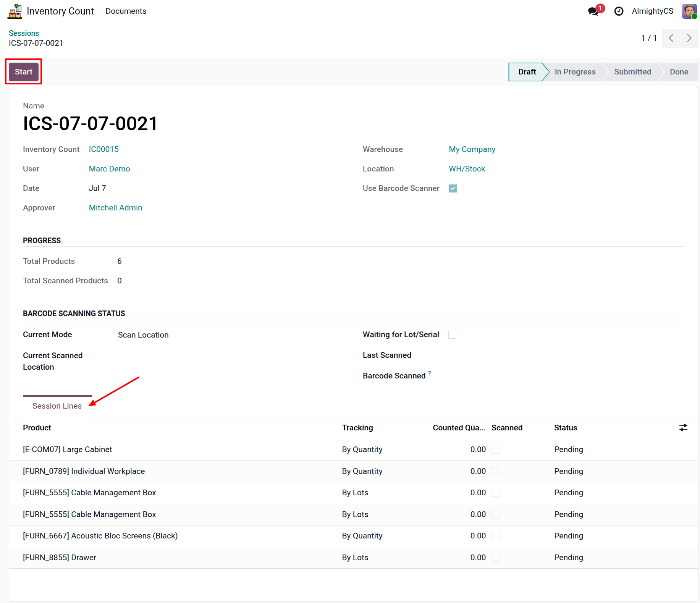The height and width of the screenshot is (603, 700).
Task: Go to previous record arrow
Action: coord(671,38)
